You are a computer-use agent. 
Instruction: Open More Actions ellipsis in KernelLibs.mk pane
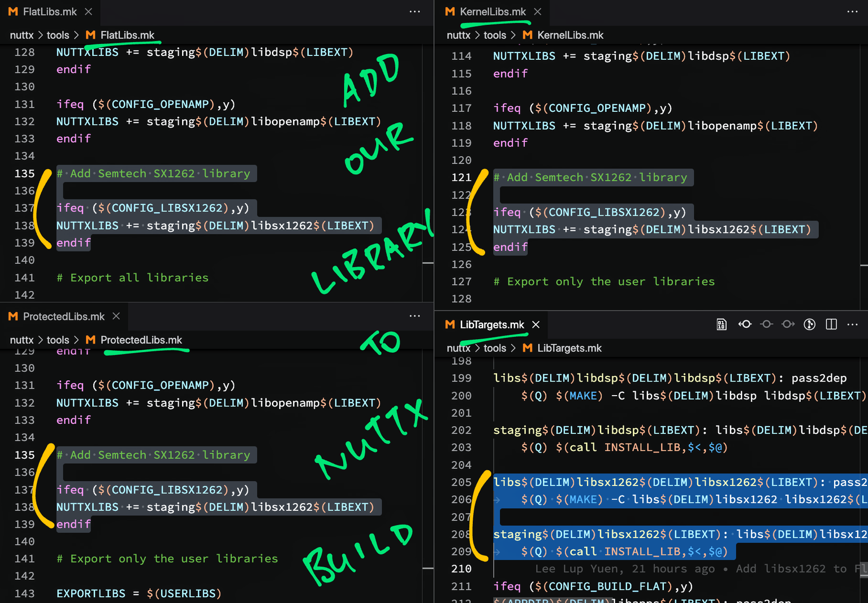(x=852, y=12)
